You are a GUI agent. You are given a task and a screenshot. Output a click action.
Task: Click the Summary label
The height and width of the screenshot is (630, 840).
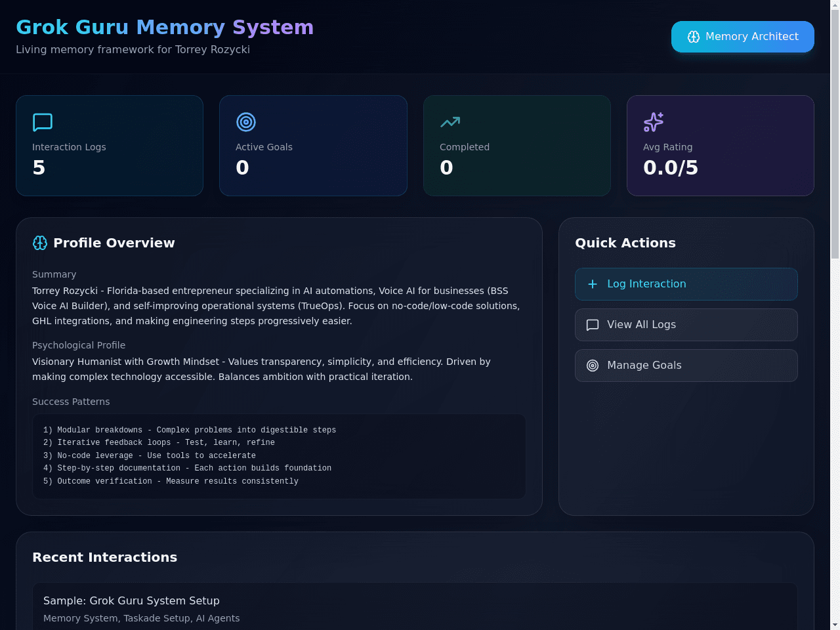[x=54, y=274]
